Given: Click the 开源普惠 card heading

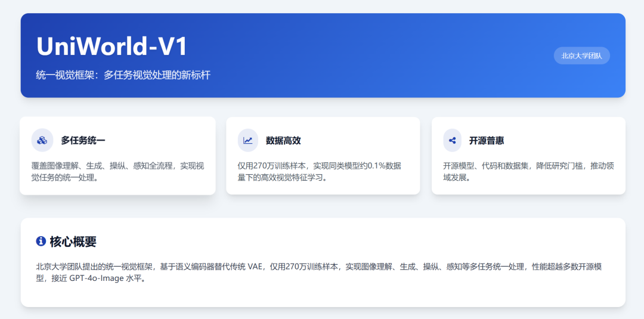Looking at the screenshot, I should (x=487, y=140).
